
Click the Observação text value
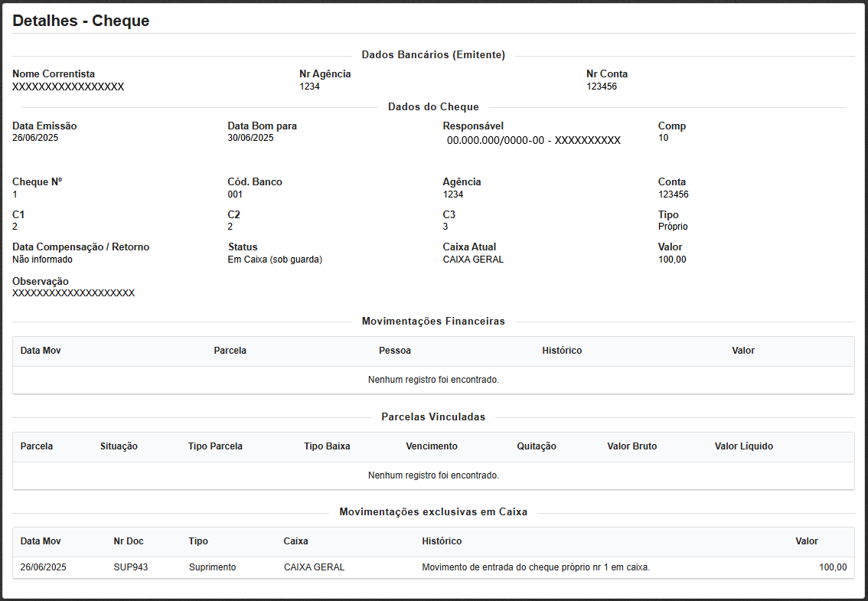point(73,293)
